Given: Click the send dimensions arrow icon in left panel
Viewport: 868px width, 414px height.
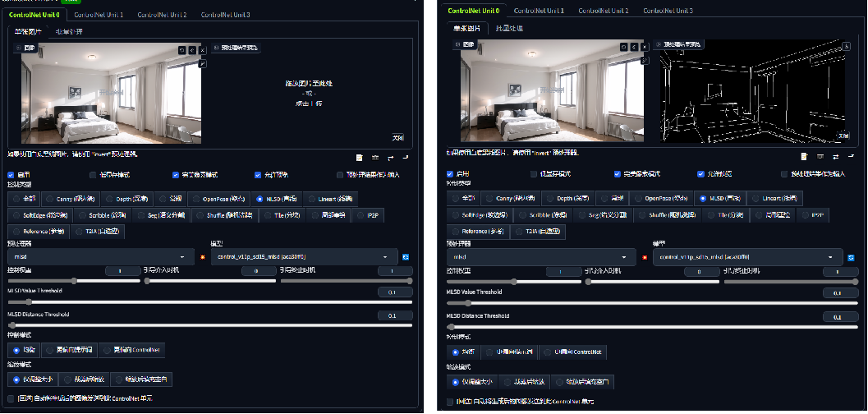Looking at the screenshot, I should (x=406, y=157).
